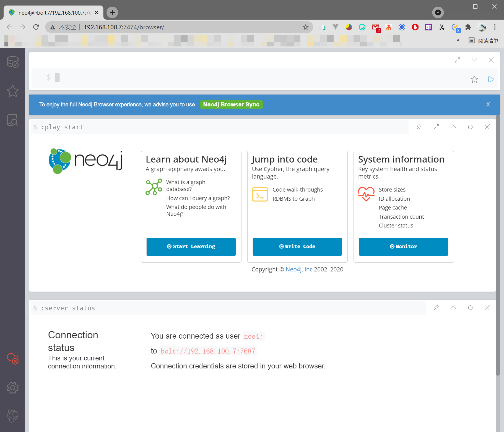Screen dimensions: 504x432
Task: Go back in browser history
Action: 9,27
